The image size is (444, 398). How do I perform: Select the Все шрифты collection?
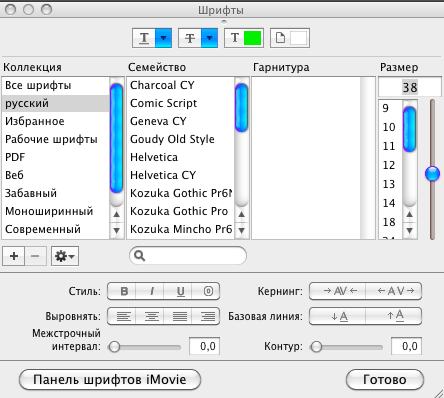(56, 85)
